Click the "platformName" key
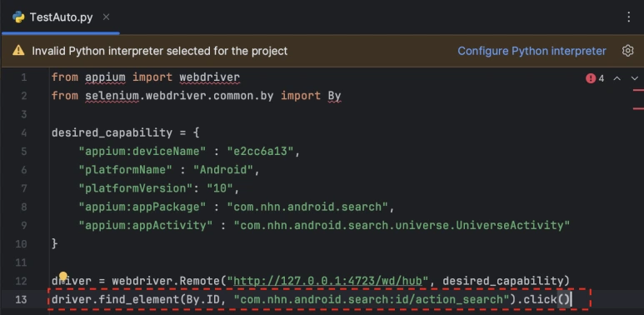This screenshot has height=315, width=644. [x=125, y=170]
